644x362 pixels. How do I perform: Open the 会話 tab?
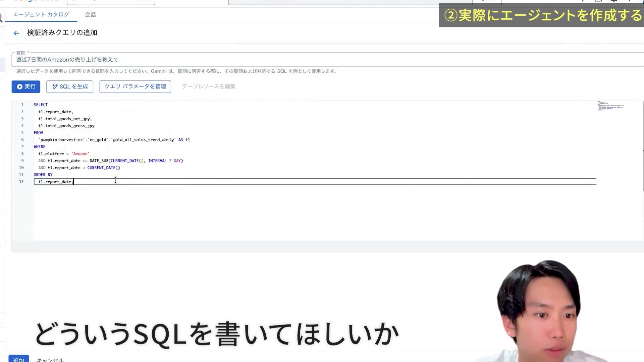tap(90, 14)
